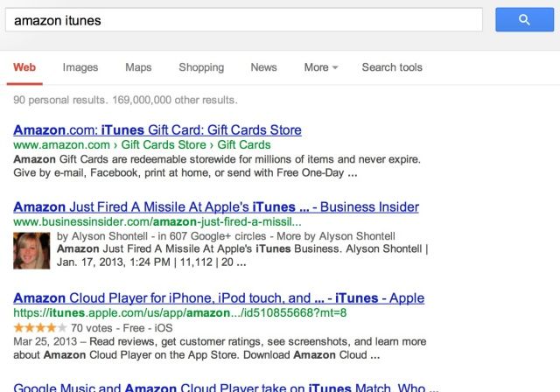
Task: Open Amazon.com iTunes Gift Card result
Action: tap(157, 129)
